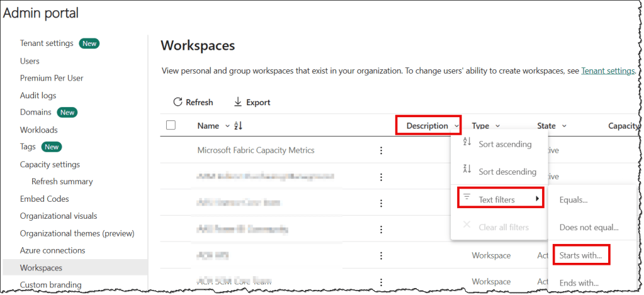Open the Domains page in the sidebar
This screenshot has height=295, width=644.
click(x=35, y=112)
